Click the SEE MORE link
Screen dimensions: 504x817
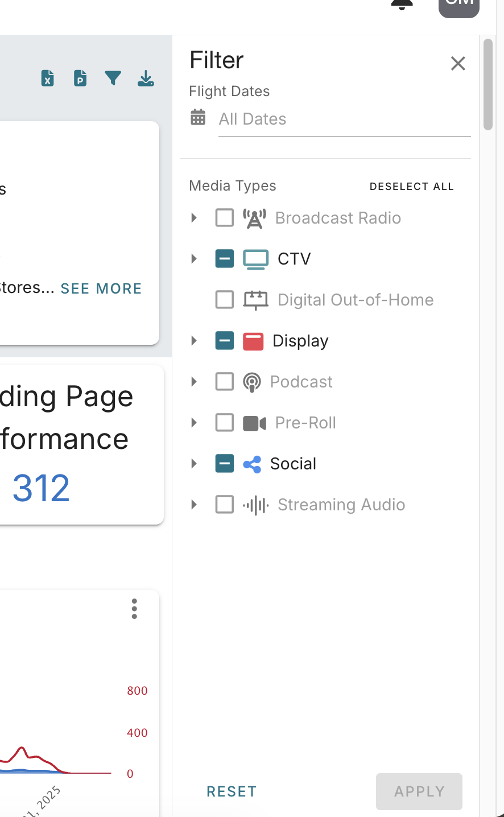101,288
